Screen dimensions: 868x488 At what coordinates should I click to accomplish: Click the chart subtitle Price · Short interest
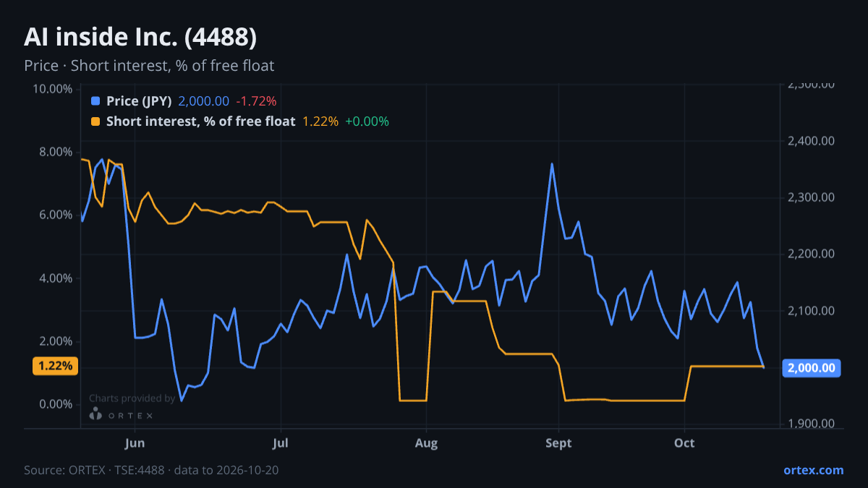[149, 66]
